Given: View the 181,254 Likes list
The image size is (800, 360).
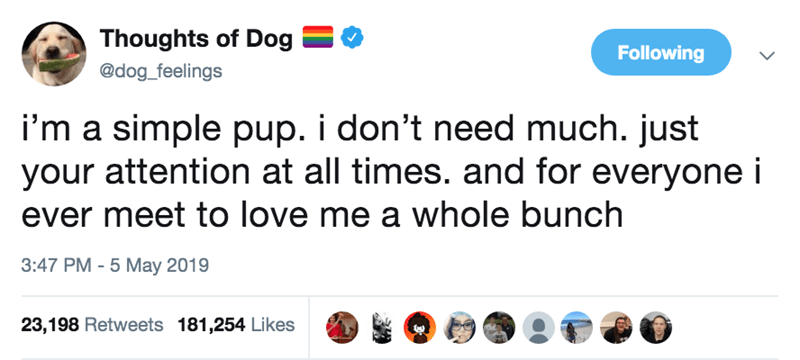Looking at the screenshot, I should tap(236, 324).
